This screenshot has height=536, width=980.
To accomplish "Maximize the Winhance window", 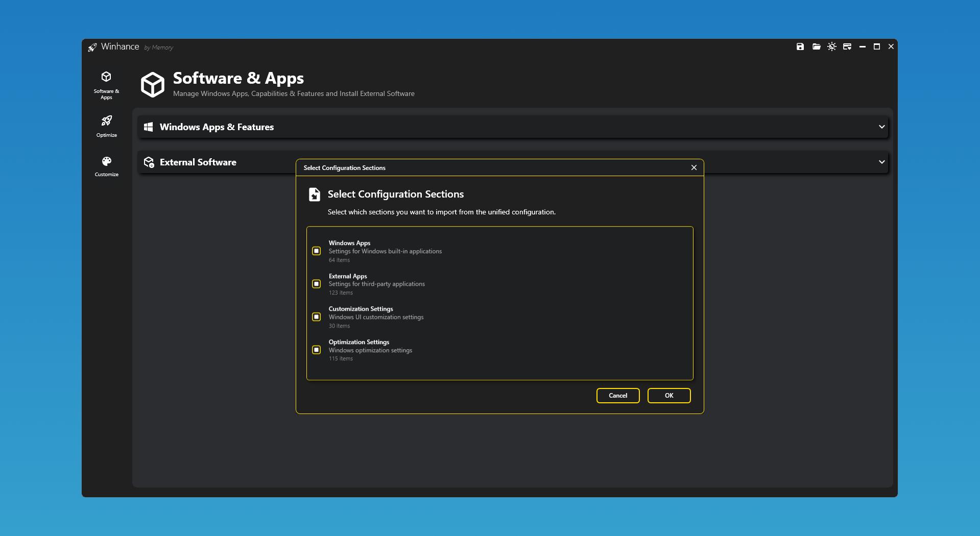I will click(x=877, y=46).
